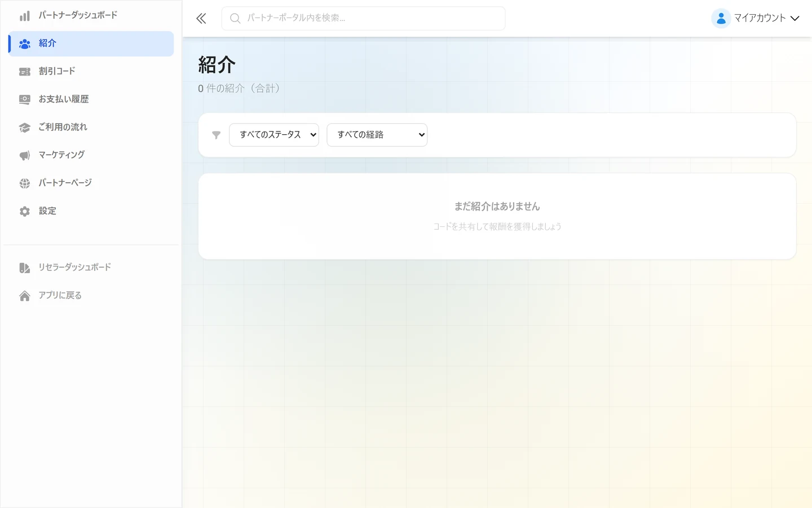
Task: Open the すべてのステータス dropdown
Action: tap(274, 135)
